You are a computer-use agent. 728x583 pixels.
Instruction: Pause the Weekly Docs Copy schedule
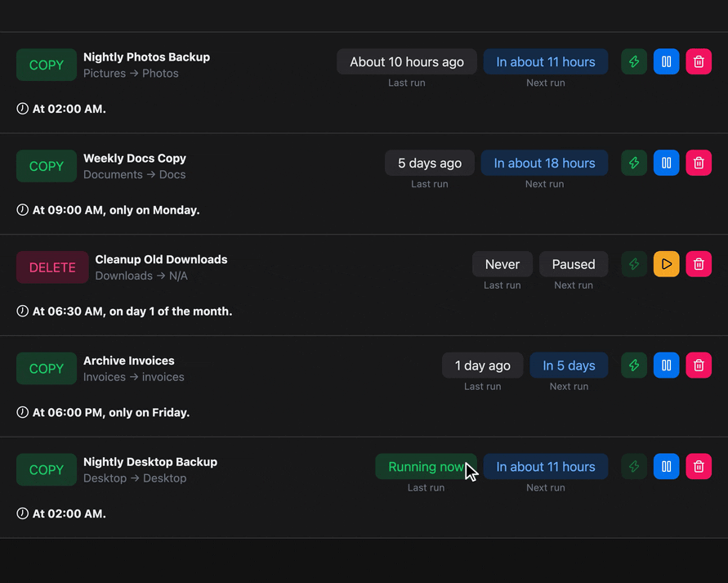coord(666,163)
